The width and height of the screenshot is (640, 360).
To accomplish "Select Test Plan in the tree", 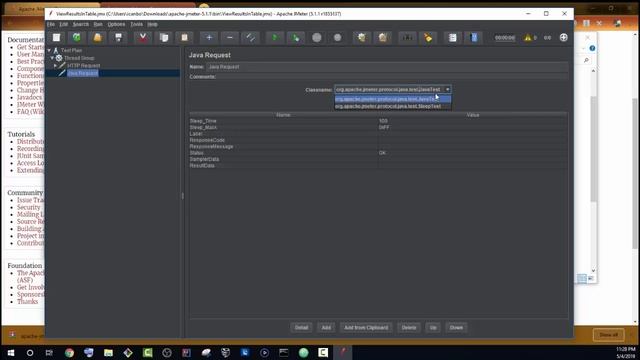I will pyautogui.click(x=71, y=50).
